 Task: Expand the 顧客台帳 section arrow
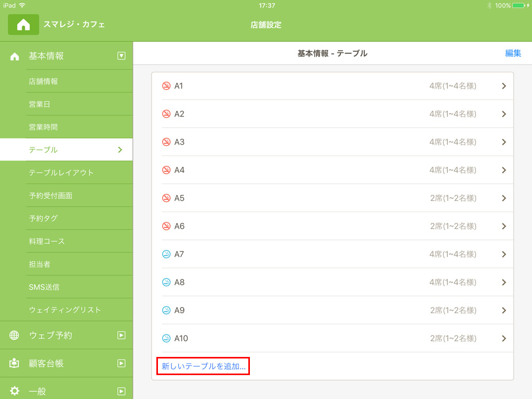(122, 363)
